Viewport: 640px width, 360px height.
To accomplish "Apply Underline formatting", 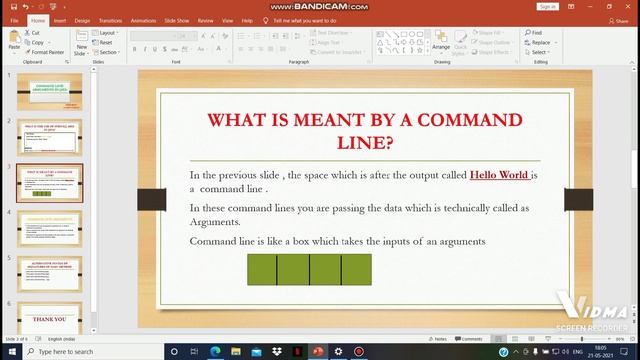I will point(155,49).
